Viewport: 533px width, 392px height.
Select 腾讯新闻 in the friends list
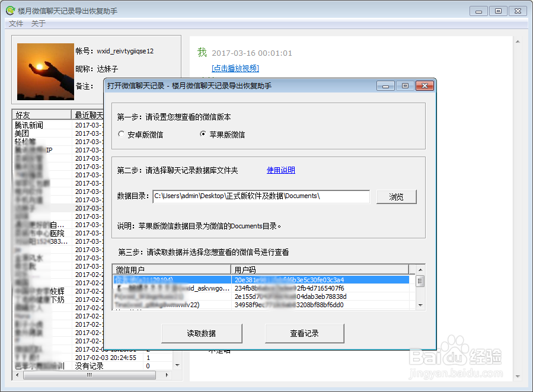coord(29,125)
